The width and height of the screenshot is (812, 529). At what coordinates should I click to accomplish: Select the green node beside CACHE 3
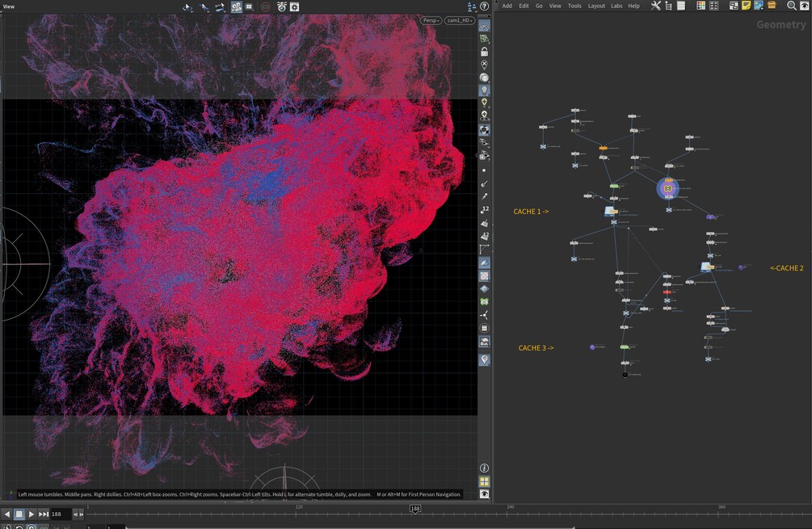click(625, 346)
